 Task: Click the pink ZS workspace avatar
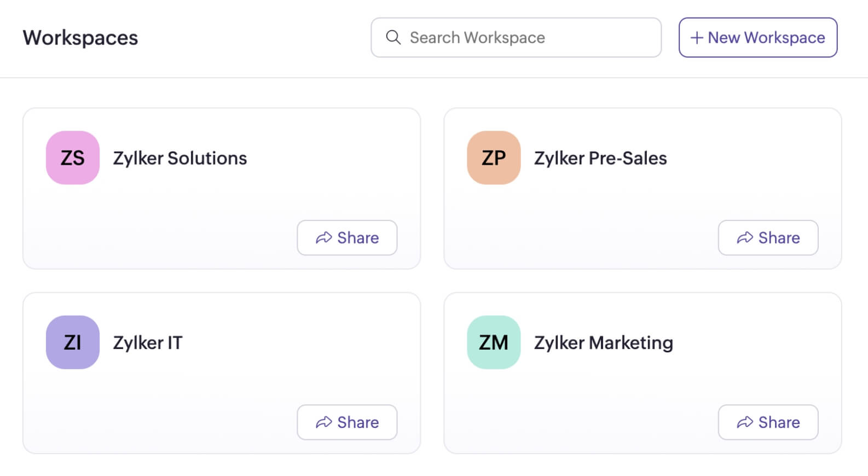point(73,158)
